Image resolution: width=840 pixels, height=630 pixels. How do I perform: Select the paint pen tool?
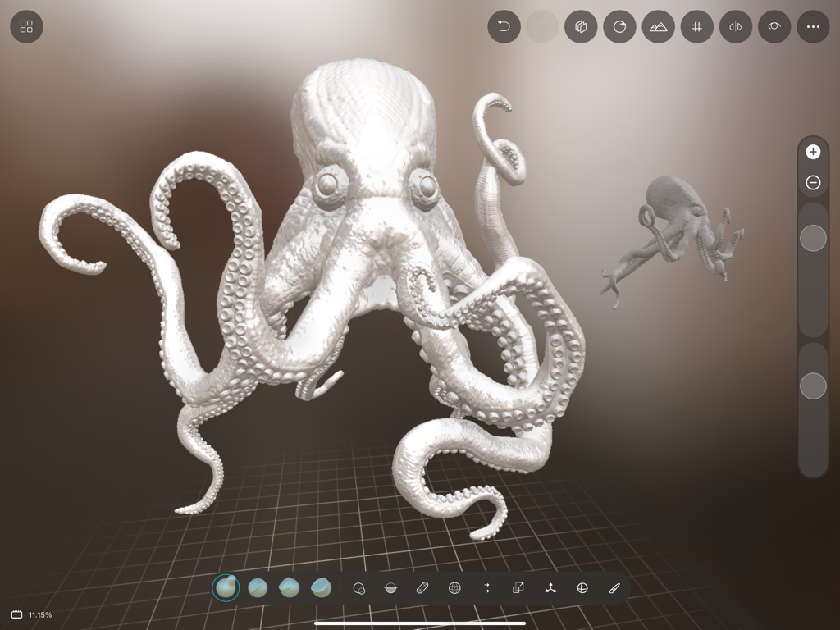(613, 587)
